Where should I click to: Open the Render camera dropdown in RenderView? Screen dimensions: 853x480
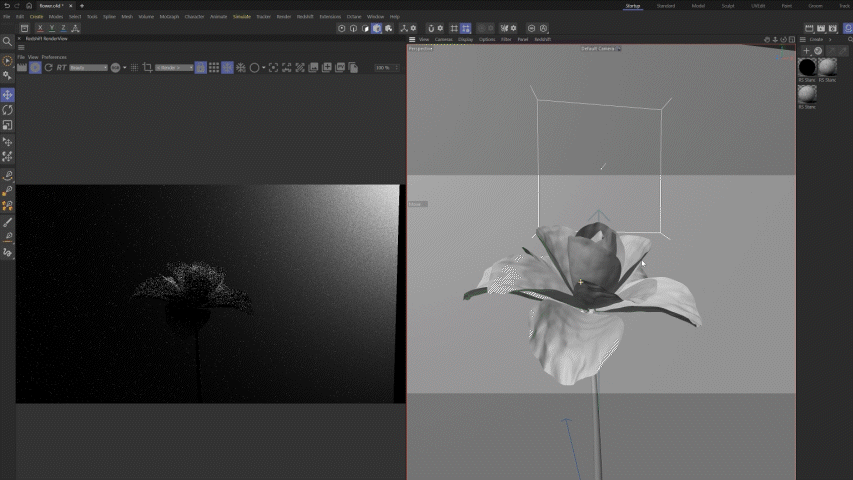point(175,67)
